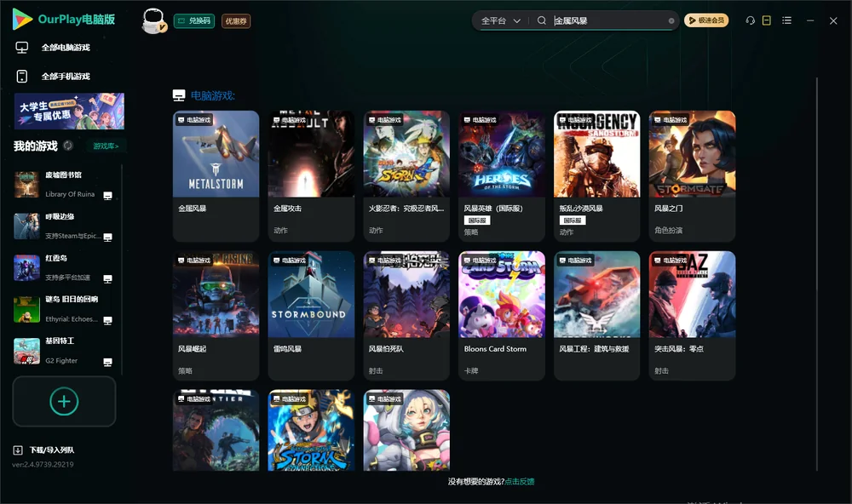
Task: Open the 叛乱沙漠风暴 game card
Action: coord(597,176)
